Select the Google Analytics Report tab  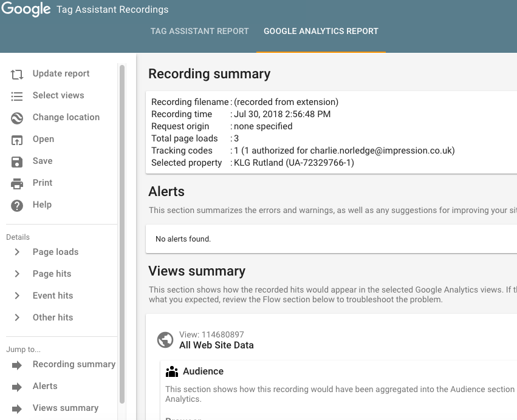[x=321, y=31]
